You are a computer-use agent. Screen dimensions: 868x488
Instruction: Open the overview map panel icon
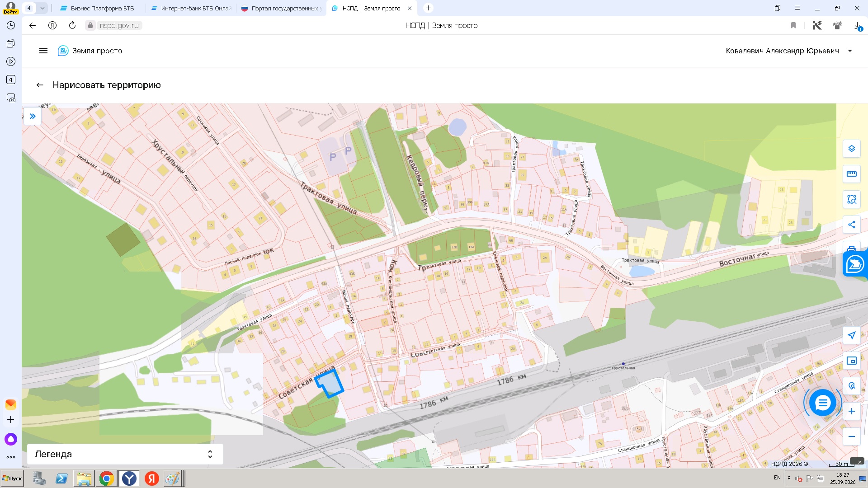851,361
